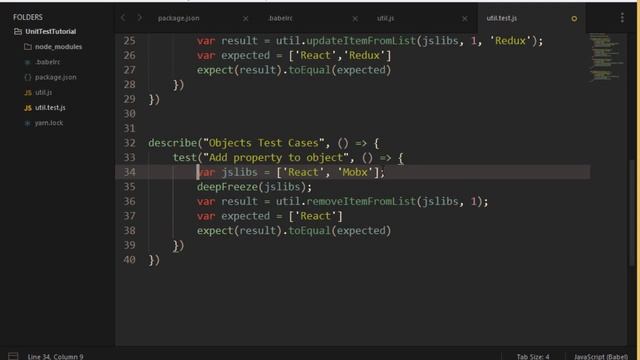This screenshot has width=640, height=360.
Task: Open package.json in the sidebar
Action: (56, 77)
